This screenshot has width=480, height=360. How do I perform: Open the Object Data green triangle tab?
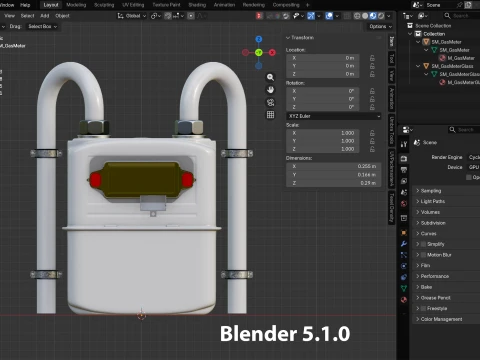[x=404, y=288]
